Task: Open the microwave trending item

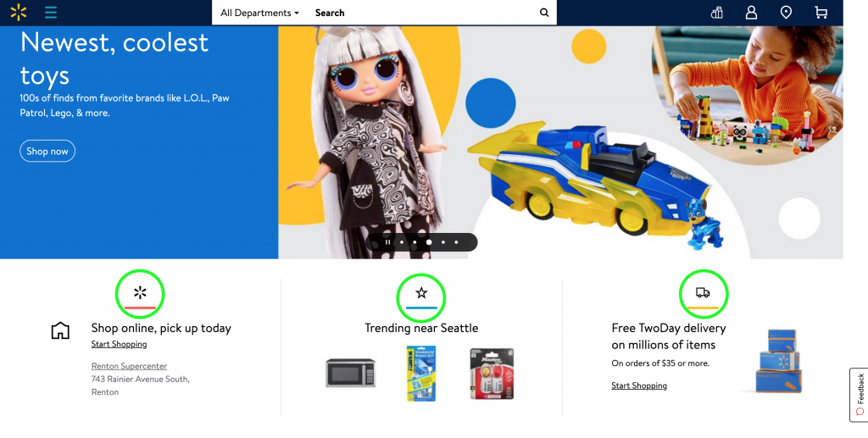Action: point(350,373)
